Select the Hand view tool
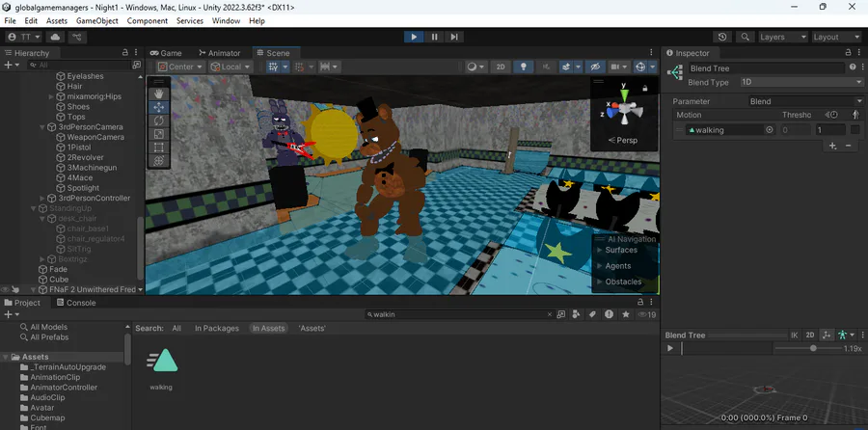The image size is (868, 430). pyautogui.click(x=158, y=93)
